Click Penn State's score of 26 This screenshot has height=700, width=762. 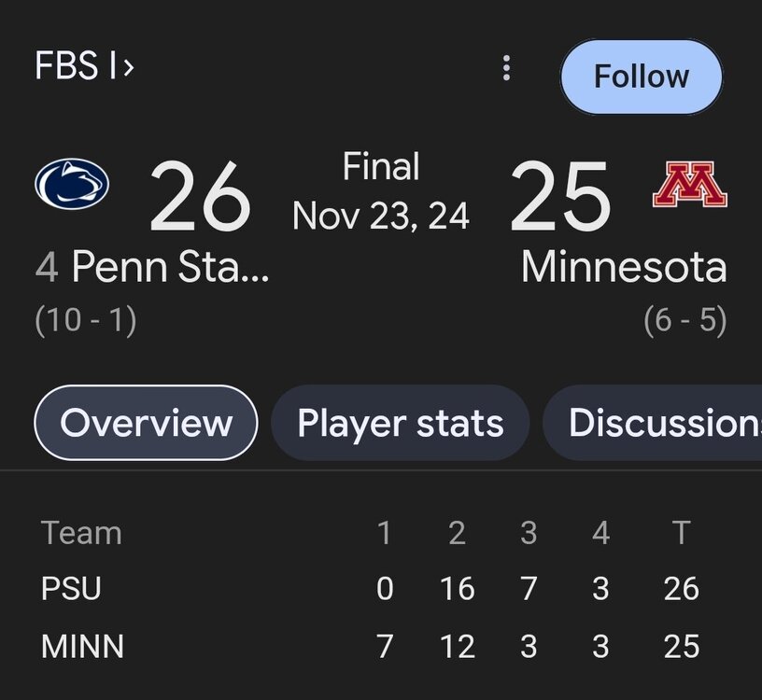(x=200, y=198)
